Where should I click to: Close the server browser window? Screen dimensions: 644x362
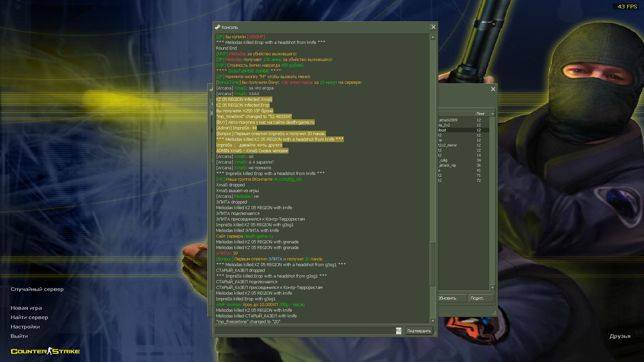pos(493,89)
